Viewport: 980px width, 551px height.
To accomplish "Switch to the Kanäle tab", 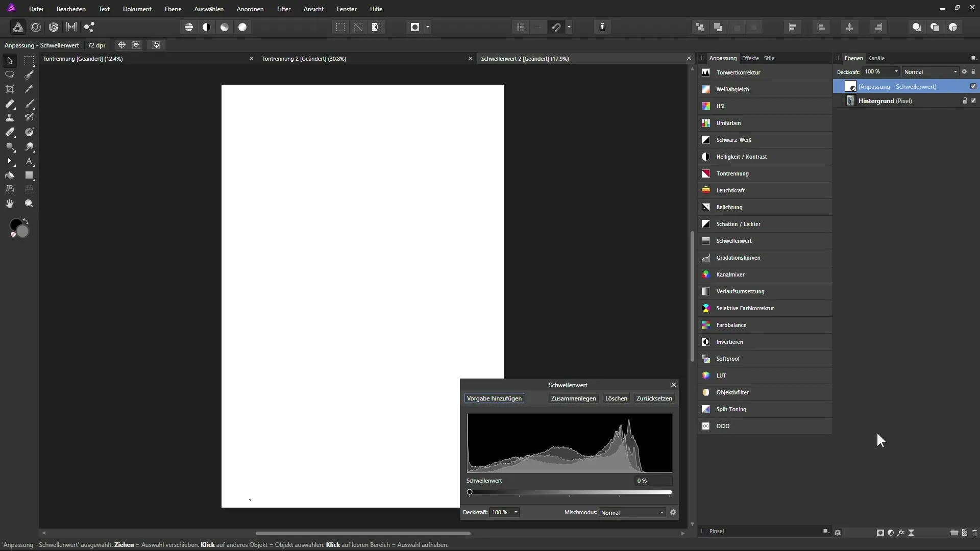I will (876, 58).
